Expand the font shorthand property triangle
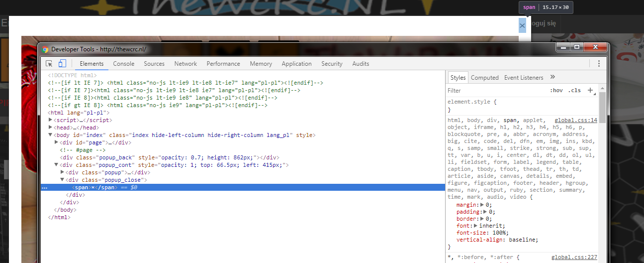 click(475, 226)
